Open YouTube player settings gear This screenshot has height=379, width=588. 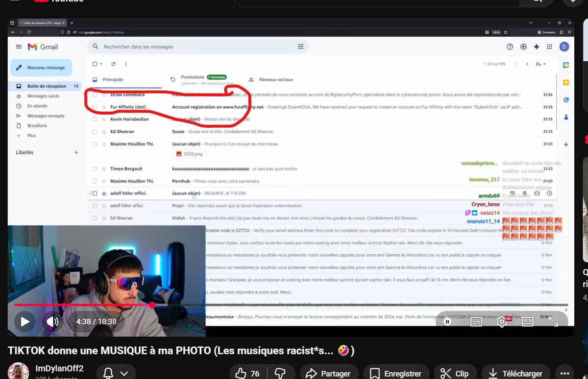(x=502, y=322)
